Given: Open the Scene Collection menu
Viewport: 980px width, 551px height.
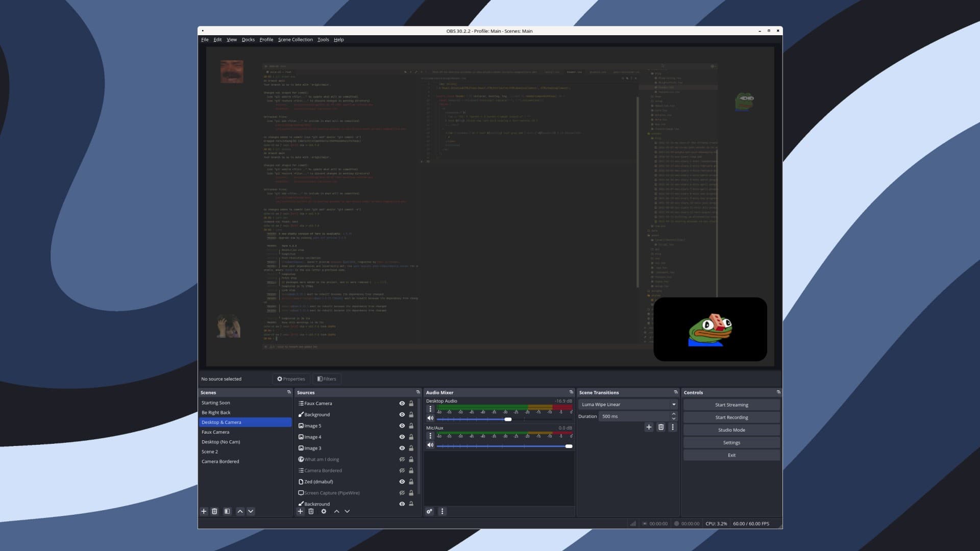Looking at the screenshot, I should (x=296, y=39).
